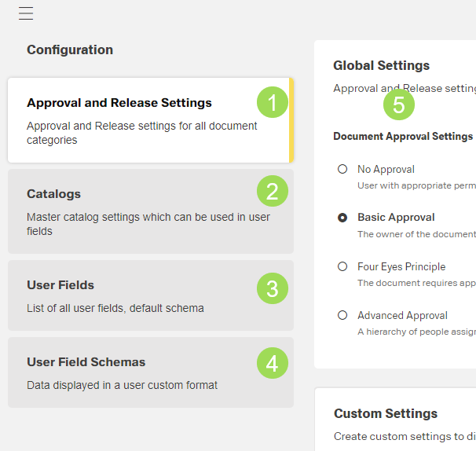This screenshot has height=451, width=476.
Task: Click the Global Settings heading
Action: [381, 66]
